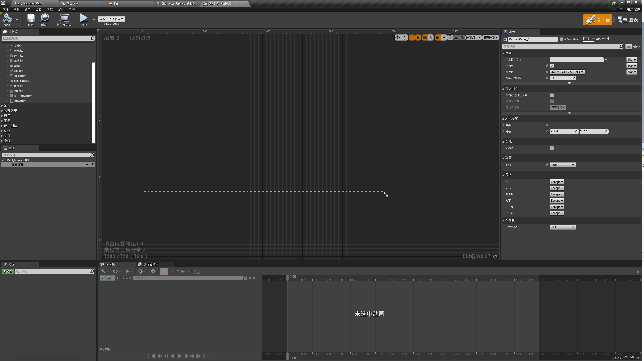Toggle eye visibility of 画布面板 in hierarchy
The image size is (644, 361).
click(x=92, y=164)
